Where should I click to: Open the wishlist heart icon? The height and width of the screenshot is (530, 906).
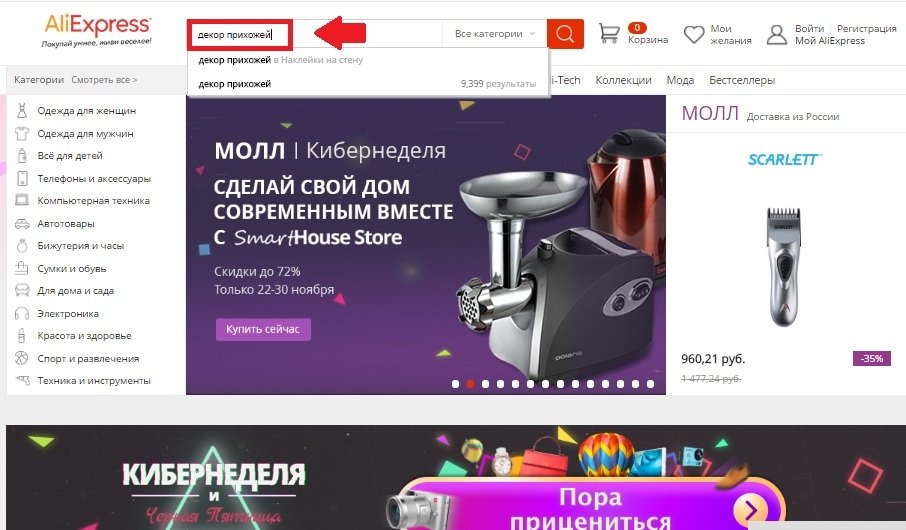[x=694, y=35]
